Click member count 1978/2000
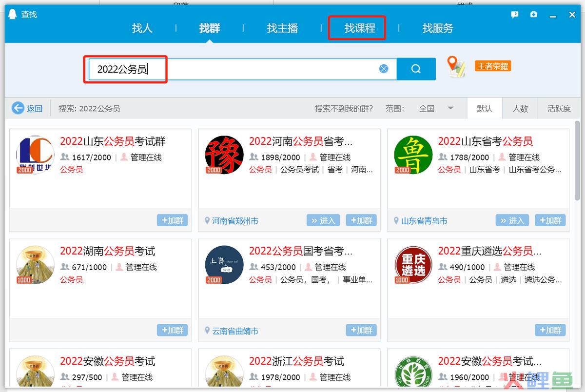 [x=280, y=377]
